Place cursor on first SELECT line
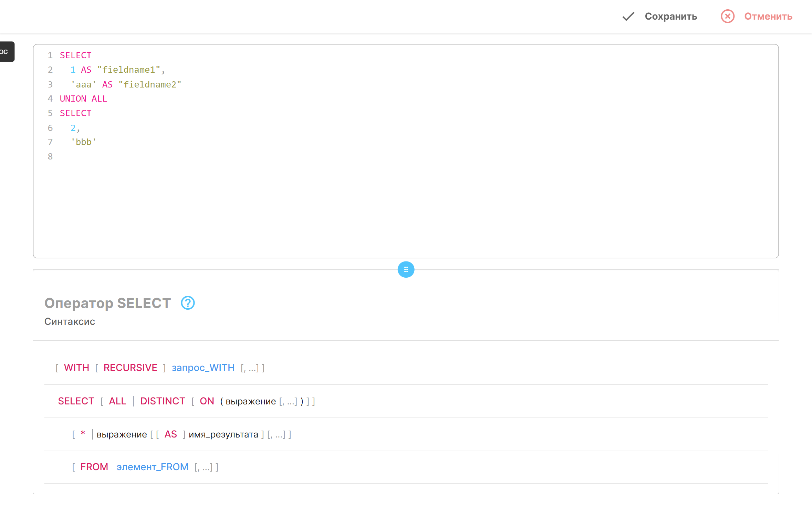 pos(76,55)
